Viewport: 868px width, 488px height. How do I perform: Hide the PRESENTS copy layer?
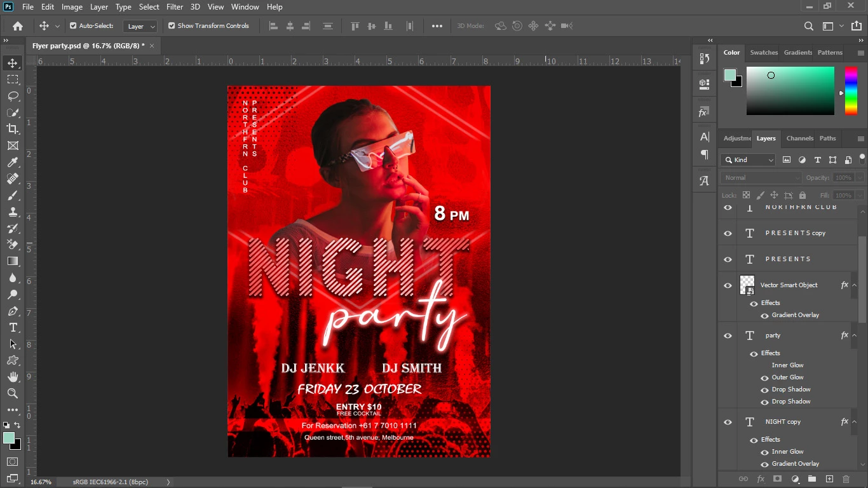tap(728, 233)
